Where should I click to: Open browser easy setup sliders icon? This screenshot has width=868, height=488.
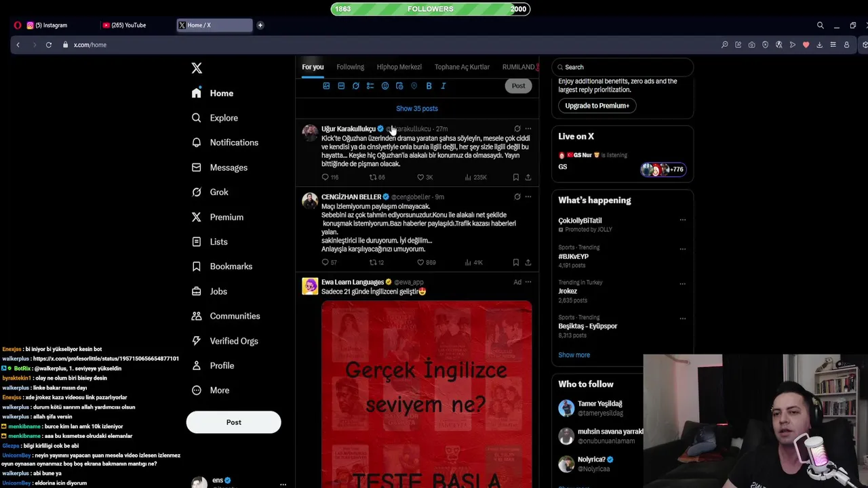[x=833, y=45]
